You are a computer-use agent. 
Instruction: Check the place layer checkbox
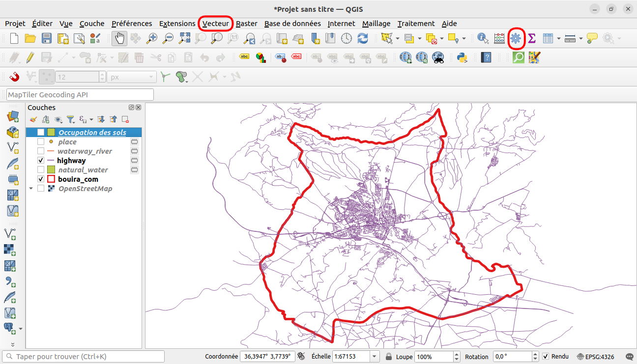[x=41, y=142]
